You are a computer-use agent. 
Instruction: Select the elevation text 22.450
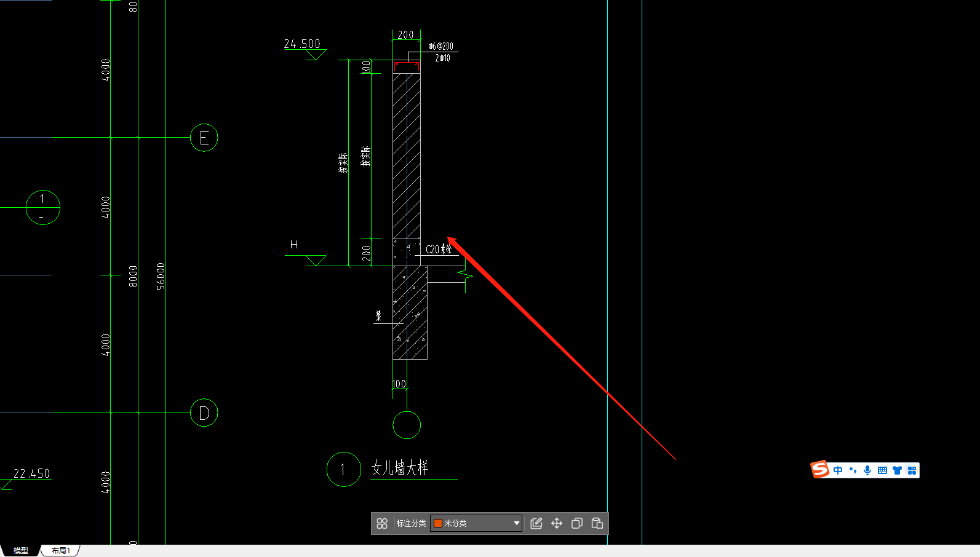[32, 473]
